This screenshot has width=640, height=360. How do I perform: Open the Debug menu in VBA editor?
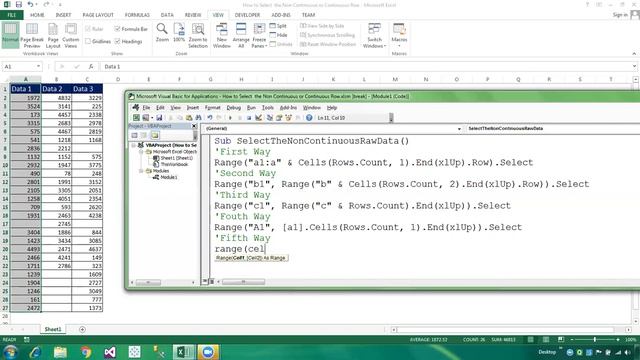[233, 108]
